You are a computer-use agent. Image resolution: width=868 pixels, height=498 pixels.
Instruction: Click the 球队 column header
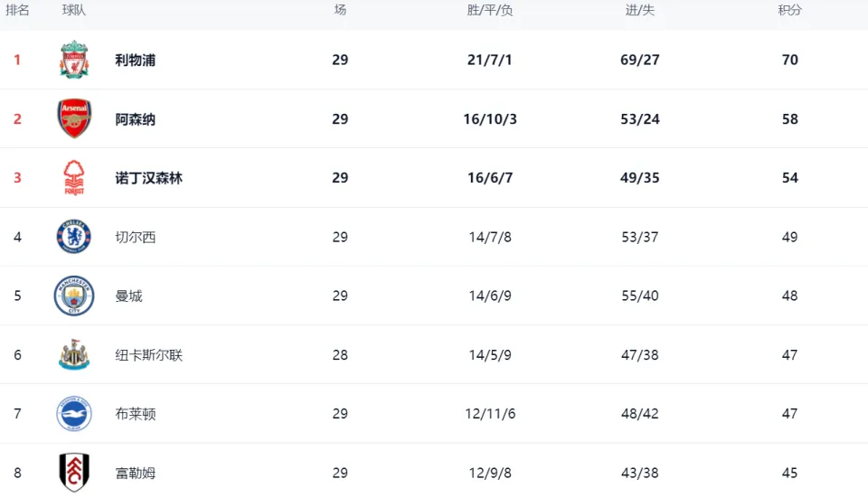point(73,10)
